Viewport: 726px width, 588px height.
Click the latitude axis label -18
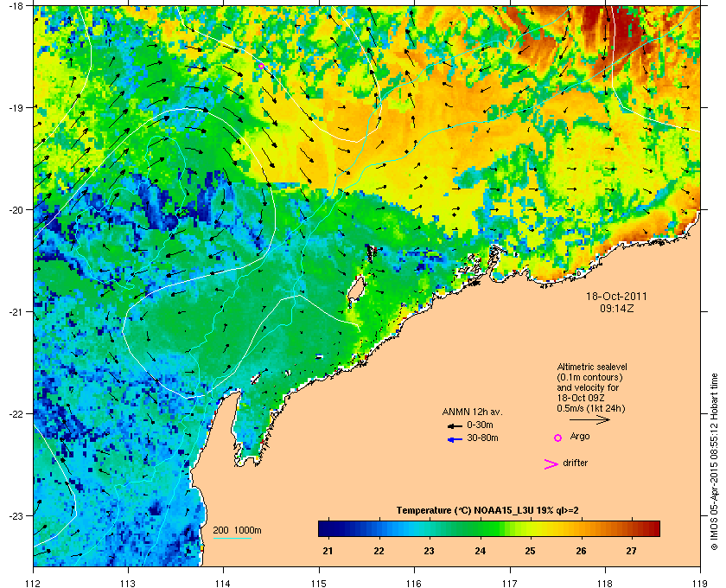(x=16, y=6)
